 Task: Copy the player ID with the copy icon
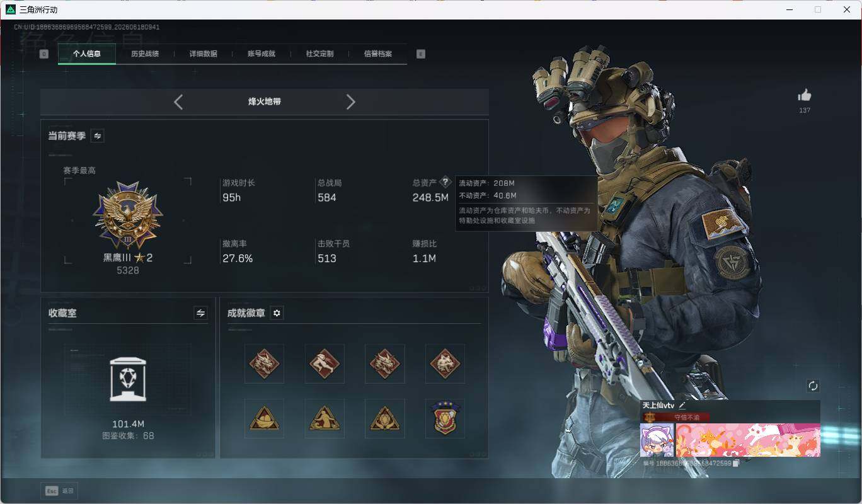736,464
